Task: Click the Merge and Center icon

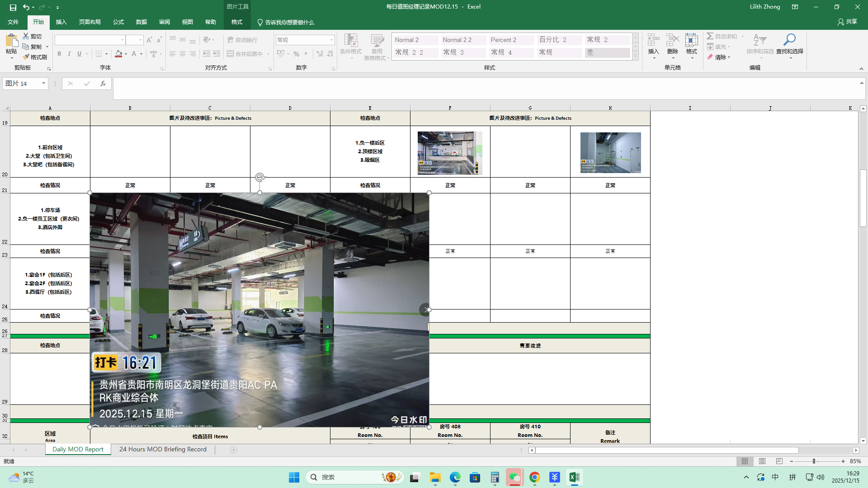Action: pyautogui.click(x=231, y=54)
